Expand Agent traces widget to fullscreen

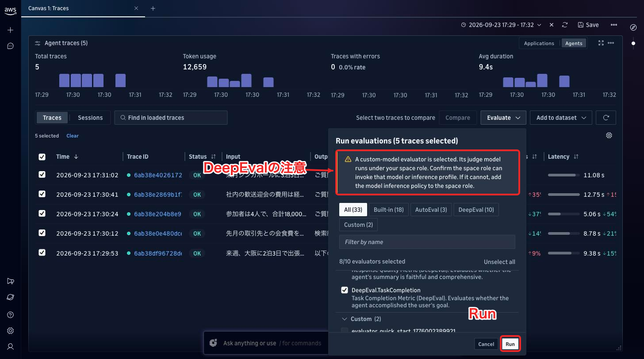pos(601,43)
